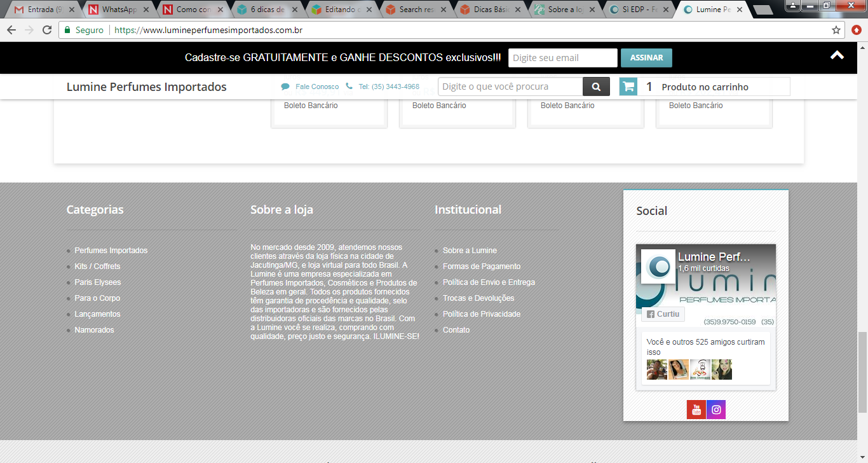Open Namorados category
The height and width of the screenshot is (463, 868).
click(x=95, y=330)
